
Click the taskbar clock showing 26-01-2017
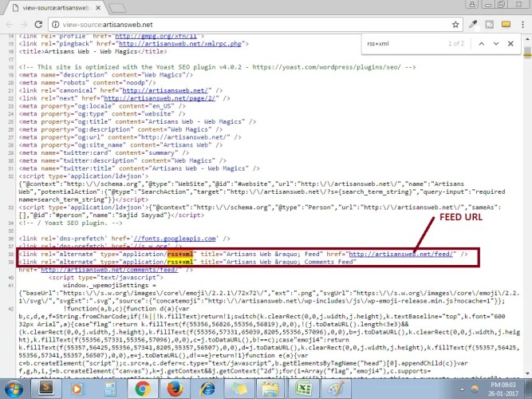pyautogui.click(x=502, y=389)
